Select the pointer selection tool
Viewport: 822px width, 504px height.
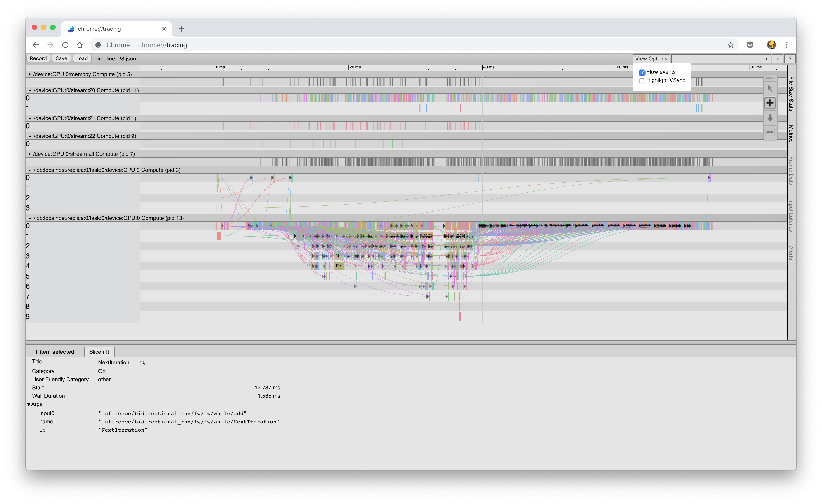[770, 88]
